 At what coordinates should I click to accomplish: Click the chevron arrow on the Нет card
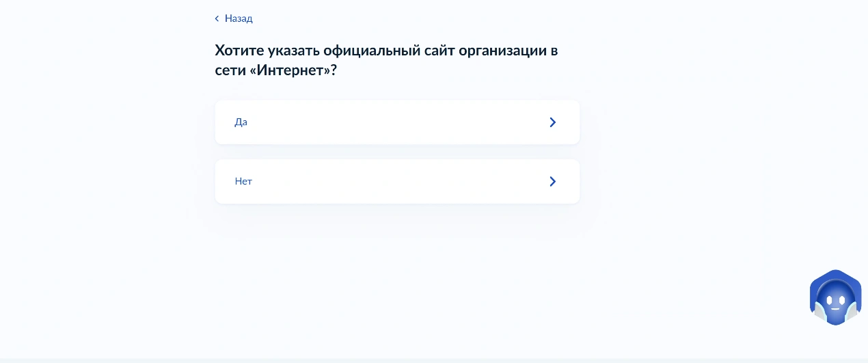point(553,181)
